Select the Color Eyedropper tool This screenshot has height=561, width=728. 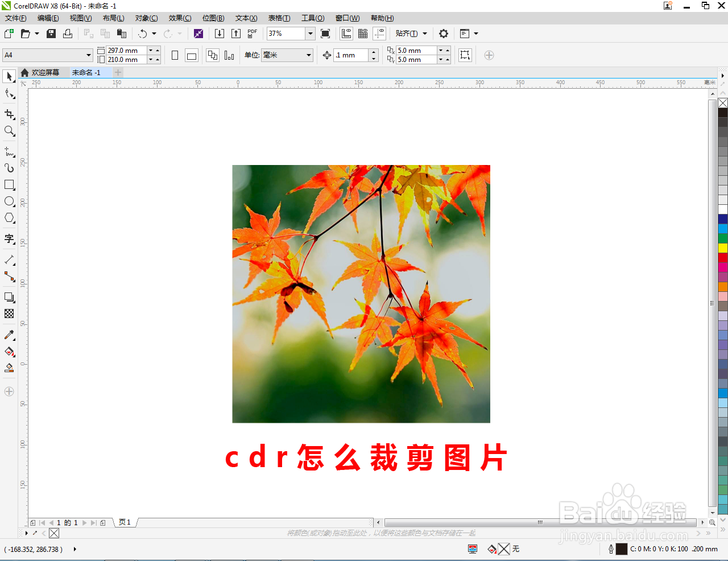pos(9,335)
